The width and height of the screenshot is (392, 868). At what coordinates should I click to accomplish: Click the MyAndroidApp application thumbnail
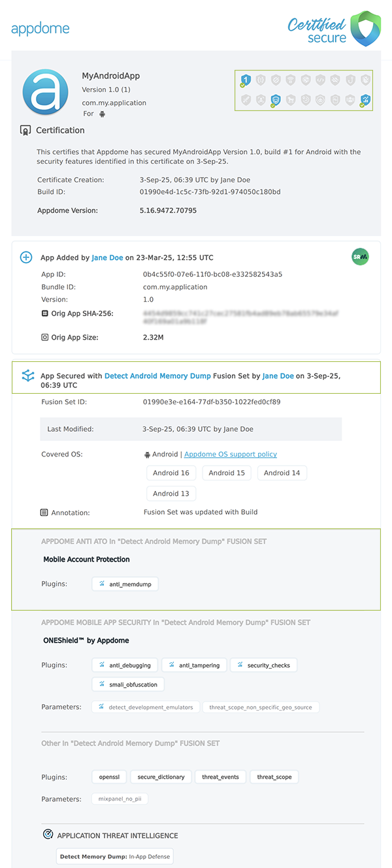(x=46, y=91)
